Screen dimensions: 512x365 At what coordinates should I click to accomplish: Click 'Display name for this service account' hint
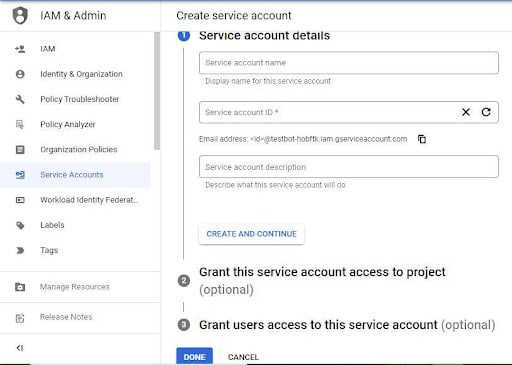click(x=268, y=81)
